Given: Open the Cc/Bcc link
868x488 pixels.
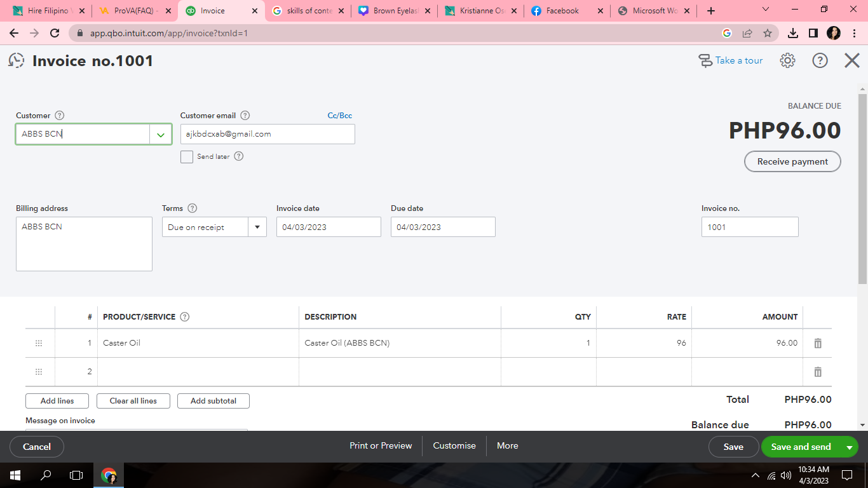Looking at the screenshot, I should coord(340,116).
